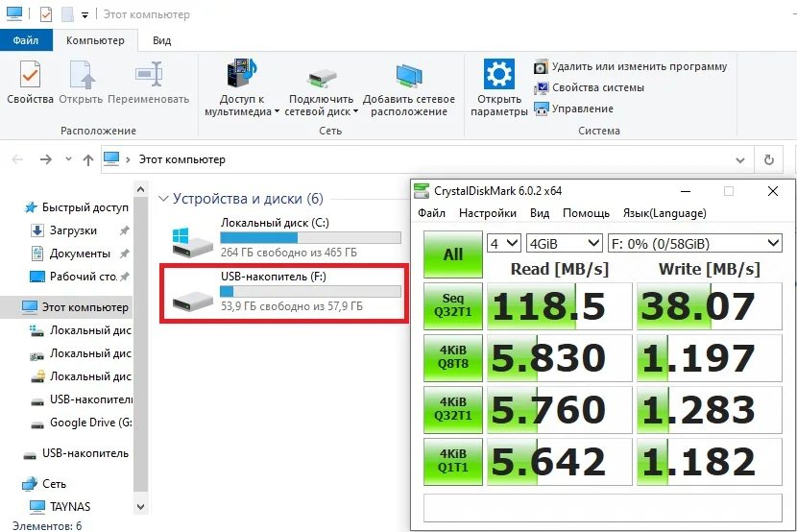The width and height of the screenshot is (797, 532).
Task: Run the Seq Q32T1 test
Action: tap(453, 306)
